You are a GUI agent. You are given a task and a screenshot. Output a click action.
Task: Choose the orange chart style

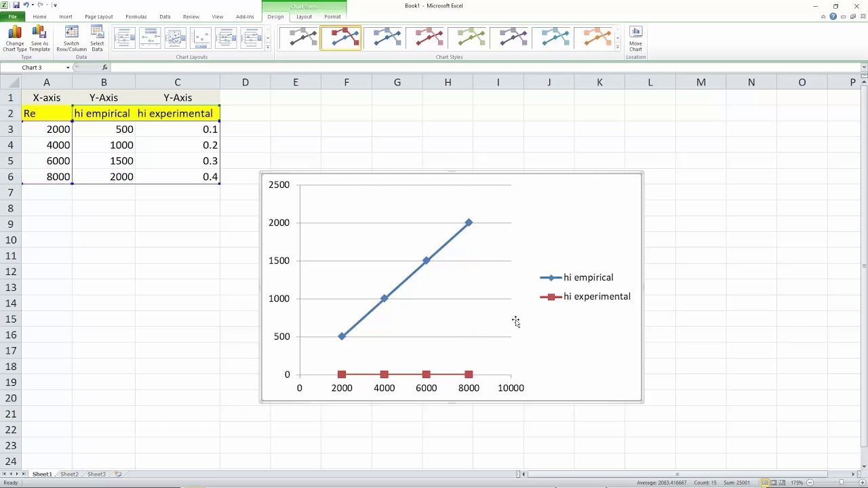[593, 38]
